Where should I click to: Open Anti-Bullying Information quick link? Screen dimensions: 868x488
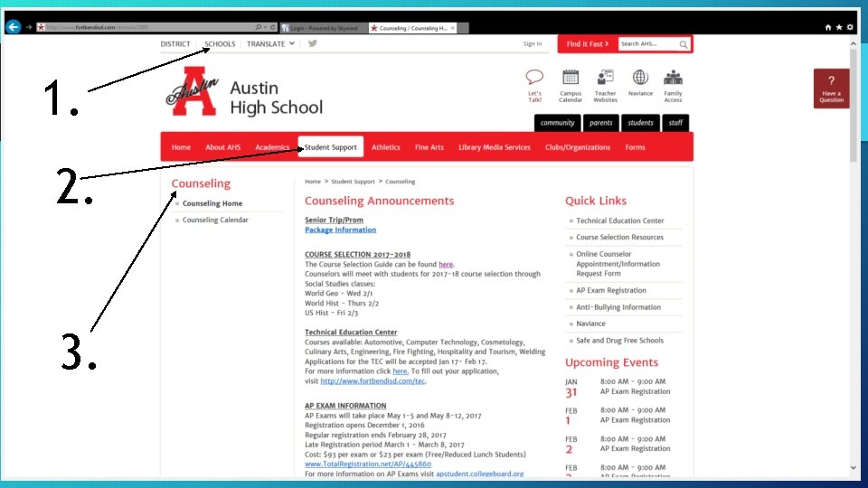(618, 307)
